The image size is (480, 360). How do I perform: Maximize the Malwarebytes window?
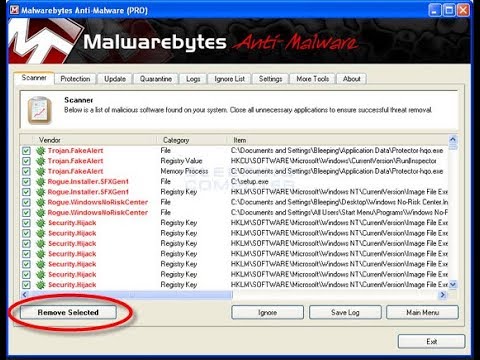(x=449, y=10)
